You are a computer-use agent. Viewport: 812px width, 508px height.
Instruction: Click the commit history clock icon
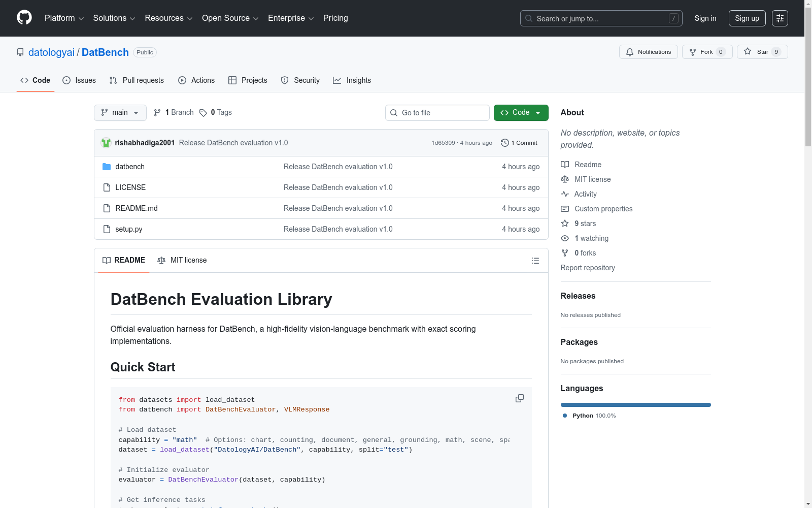[x=505, y=143]
